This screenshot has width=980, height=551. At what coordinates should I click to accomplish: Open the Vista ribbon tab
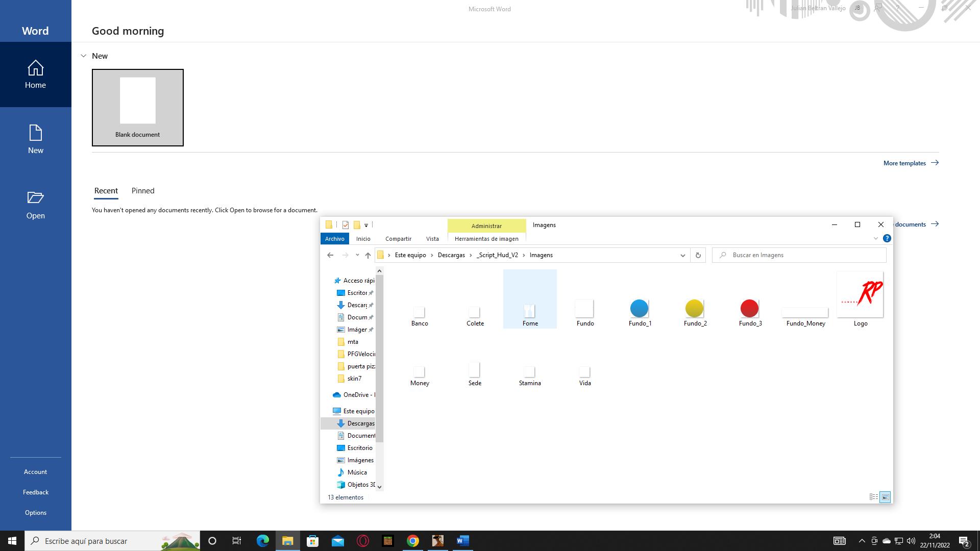click(432, 239)
